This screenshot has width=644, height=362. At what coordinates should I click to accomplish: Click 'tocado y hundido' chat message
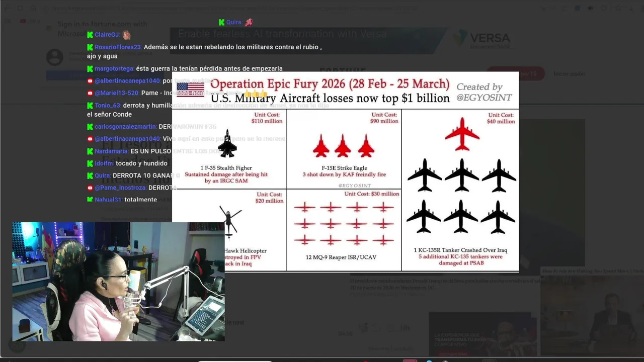141,163
